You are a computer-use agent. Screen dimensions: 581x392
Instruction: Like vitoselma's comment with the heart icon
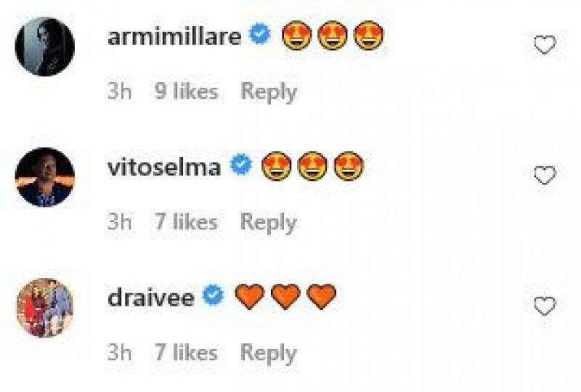click(545, 175)
